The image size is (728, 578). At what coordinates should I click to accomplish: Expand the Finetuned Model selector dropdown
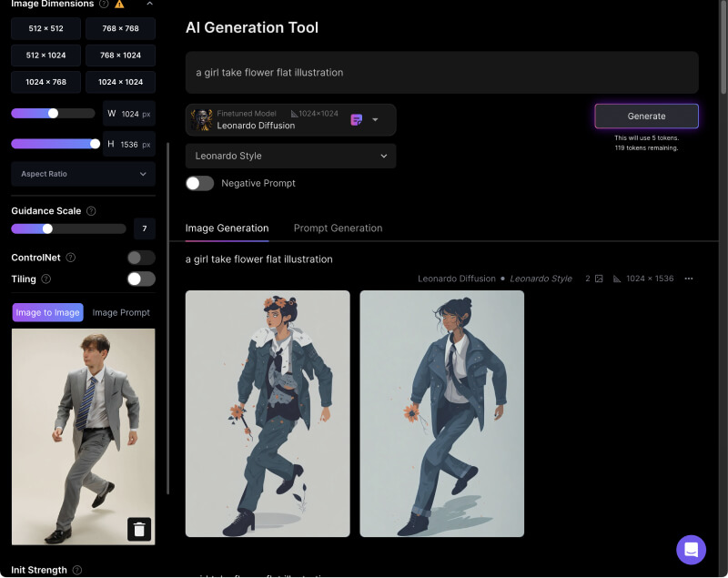[x=375, y=119]
